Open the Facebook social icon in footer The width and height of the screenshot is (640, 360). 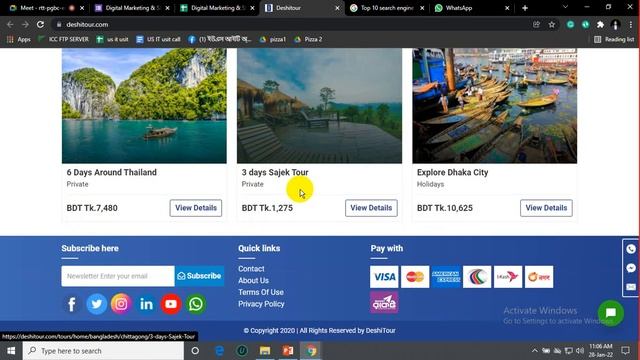tap(71, 304)
